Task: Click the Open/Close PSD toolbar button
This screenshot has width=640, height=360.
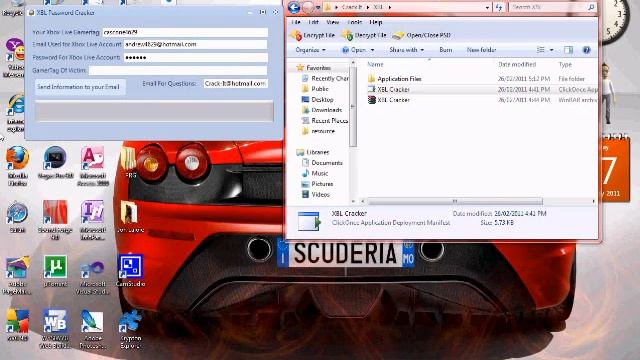Action: click(x=422, y=36)
